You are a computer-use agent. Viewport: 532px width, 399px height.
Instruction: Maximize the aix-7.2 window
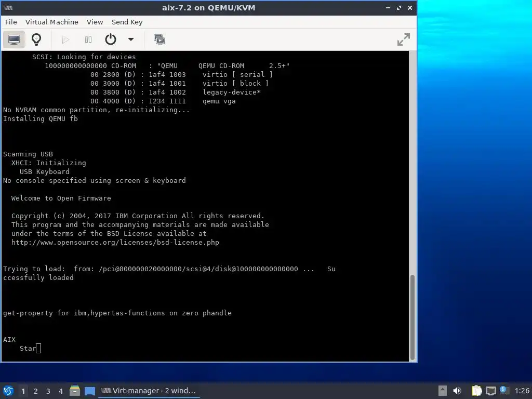click(x=399, y=8)
